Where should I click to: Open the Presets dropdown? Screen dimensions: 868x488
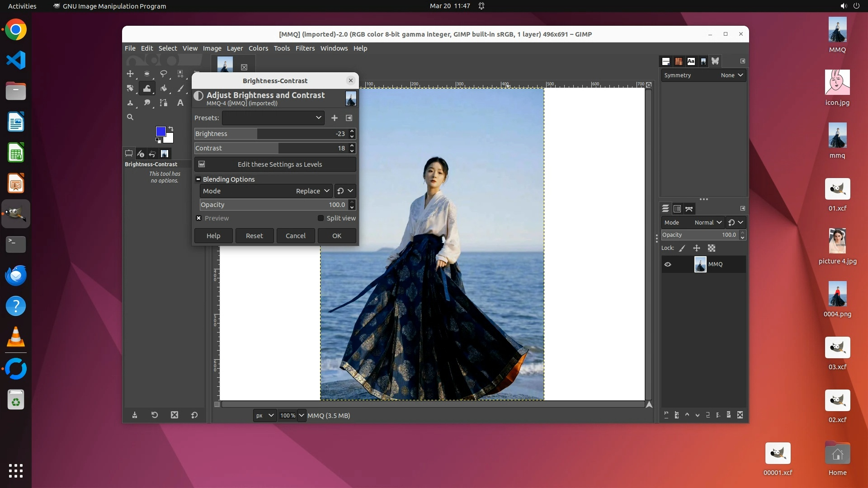coord(273,118)
